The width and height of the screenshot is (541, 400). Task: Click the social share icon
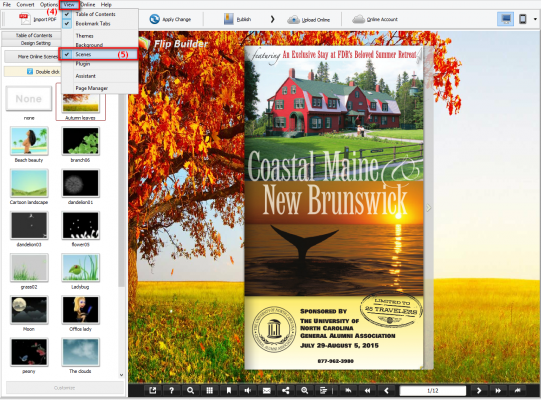click(286, 390)
